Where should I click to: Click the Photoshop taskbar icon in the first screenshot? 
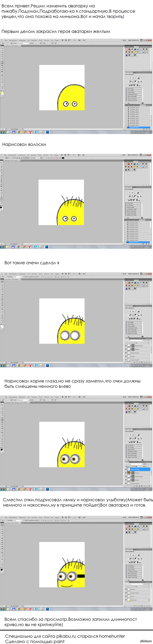[x=47, y=132]
